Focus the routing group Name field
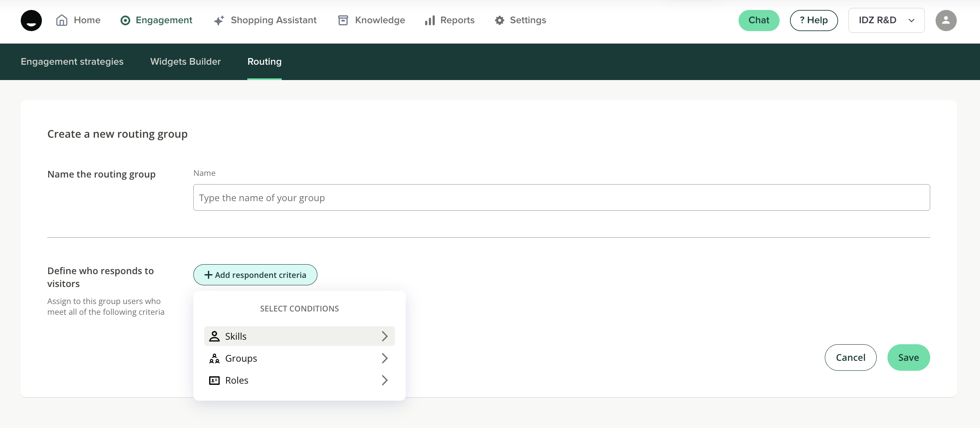The width and height of the screenshot is (980, 428). [561, 197]
